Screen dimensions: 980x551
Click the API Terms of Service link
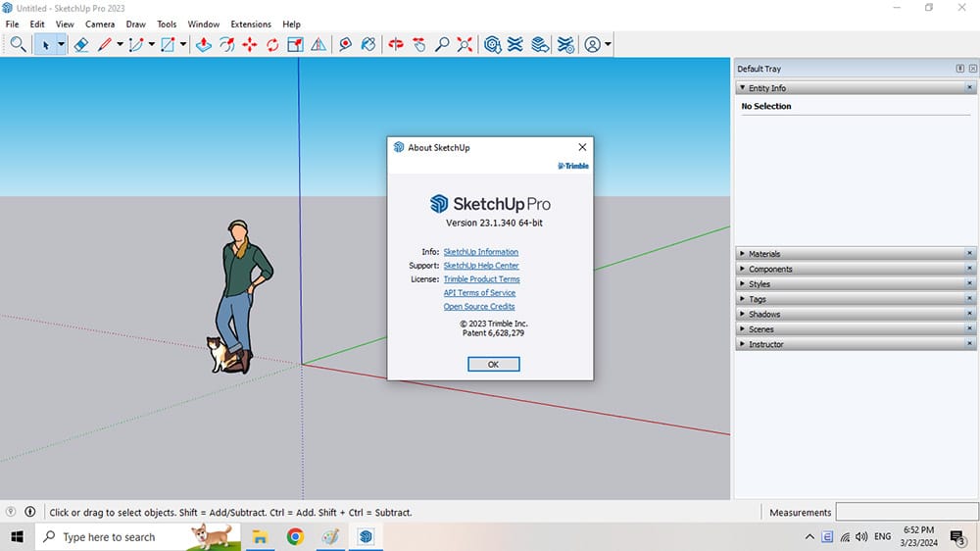coord(479,293)
